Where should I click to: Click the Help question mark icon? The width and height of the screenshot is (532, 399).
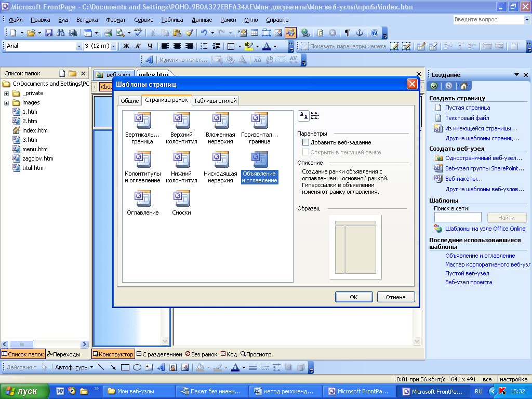[375, 33]
